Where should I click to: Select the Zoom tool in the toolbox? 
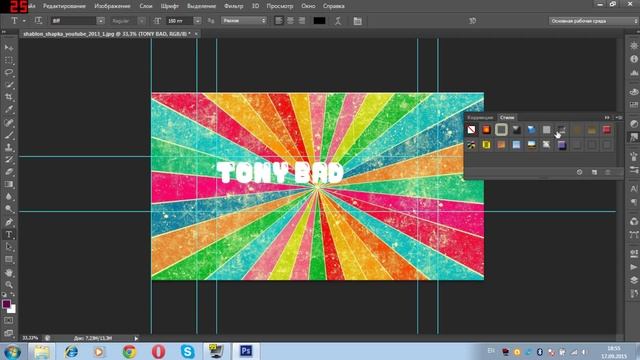coord(9,284)
